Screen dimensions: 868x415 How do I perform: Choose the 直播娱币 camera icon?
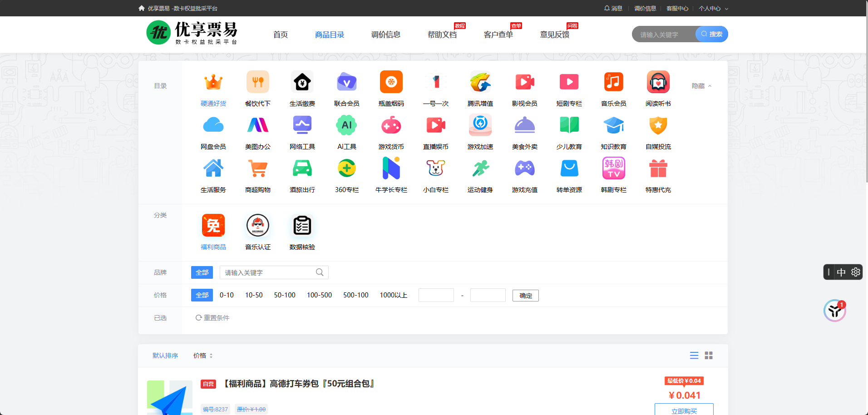tap(436, 125)
